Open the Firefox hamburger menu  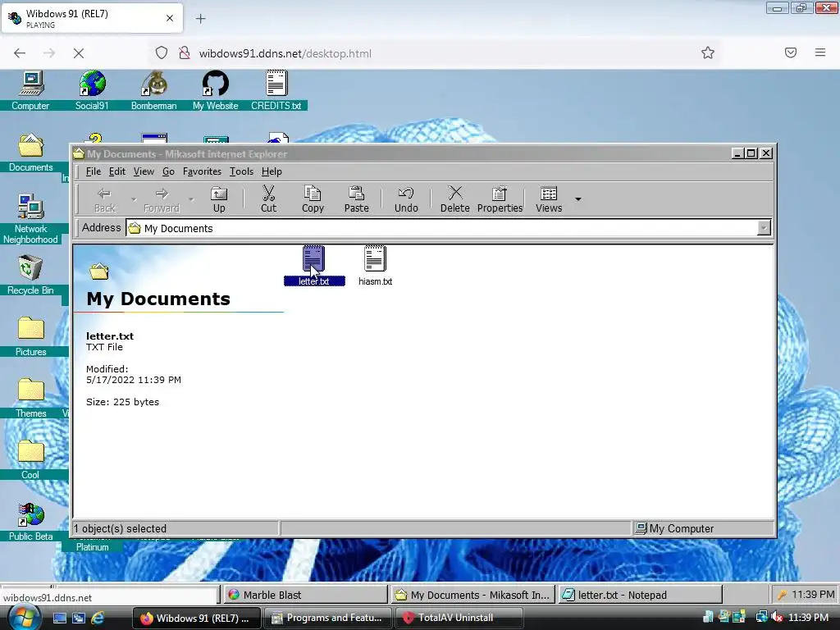tap(820, 52)
